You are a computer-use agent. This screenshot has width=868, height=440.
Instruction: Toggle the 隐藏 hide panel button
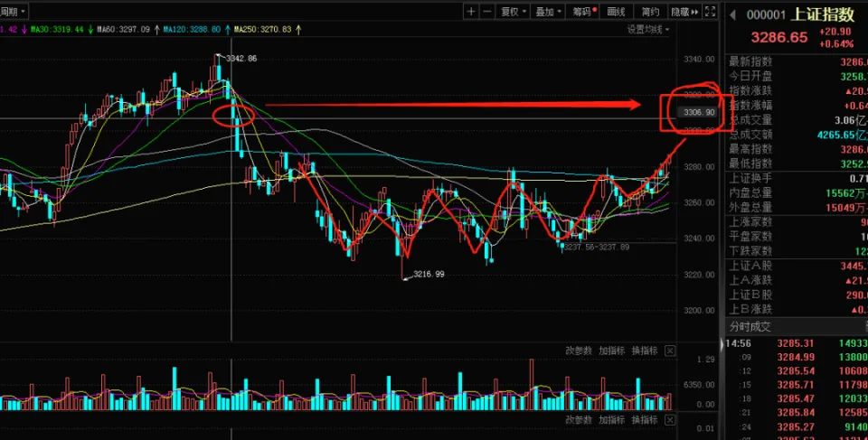(684, 12)
